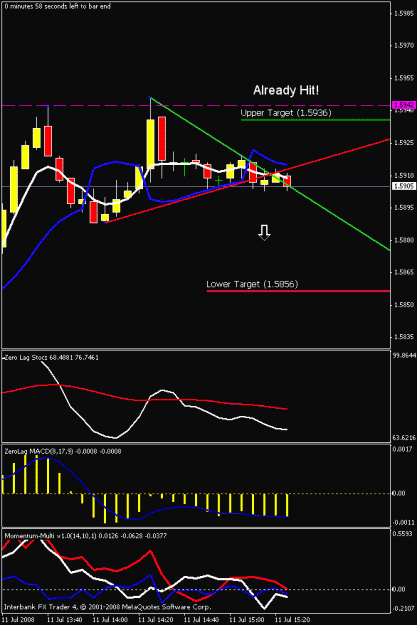Viewport: 417px width, 625px height.
Task: Select the ZeroLag MACD(8,17,9) indicator label
Action: pyautogui.click(x=63, y=451)
